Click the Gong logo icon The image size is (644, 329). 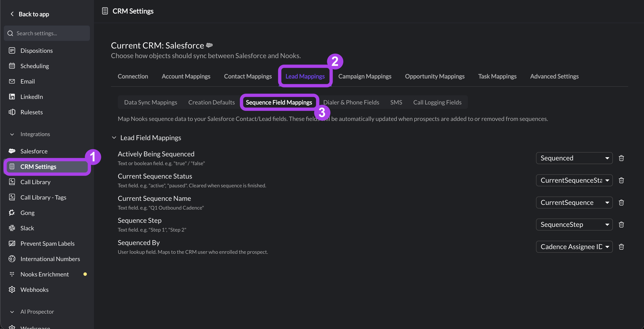pos(12,213)
